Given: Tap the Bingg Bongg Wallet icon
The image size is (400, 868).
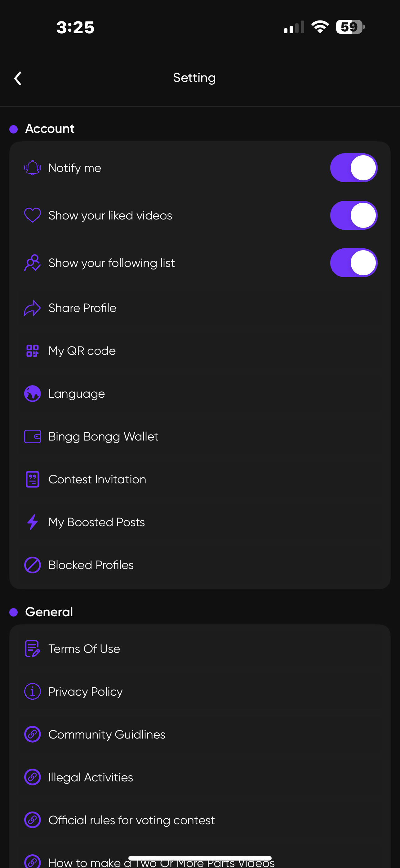Looking at the screenshot, I should click(x=32, y=436).
